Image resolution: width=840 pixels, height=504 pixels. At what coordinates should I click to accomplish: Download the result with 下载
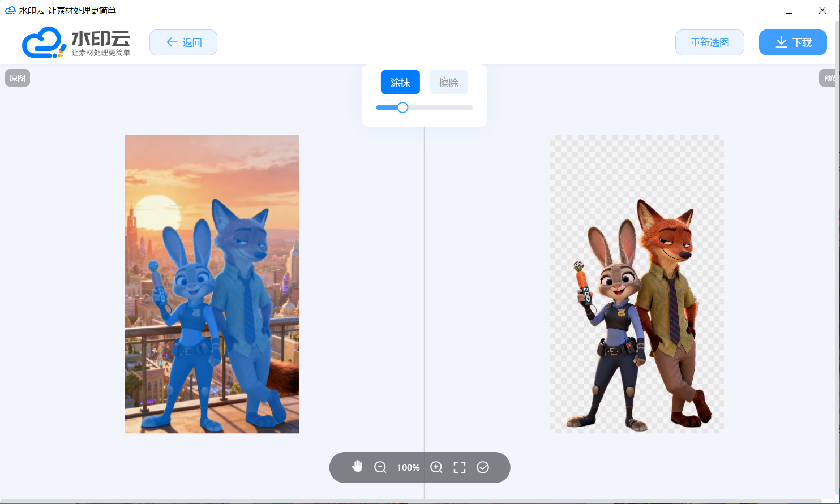click(x=792, y=42)
